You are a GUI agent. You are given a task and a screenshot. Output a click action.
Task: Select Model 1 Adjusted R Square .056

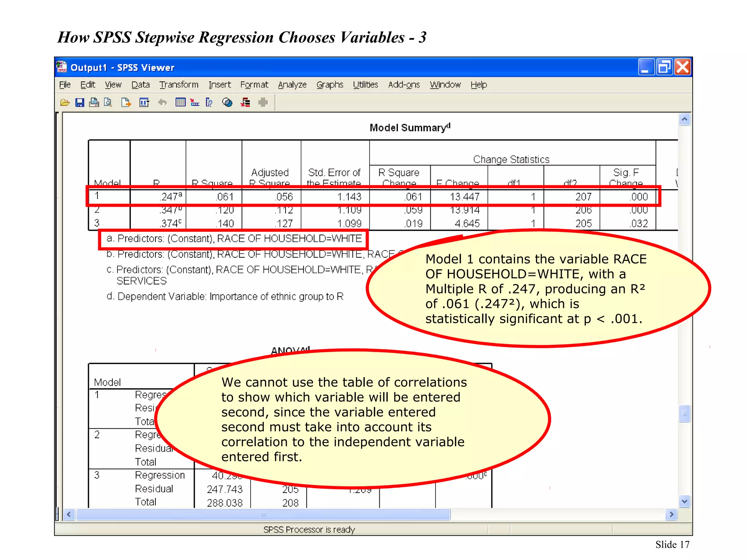click(284, 197)
